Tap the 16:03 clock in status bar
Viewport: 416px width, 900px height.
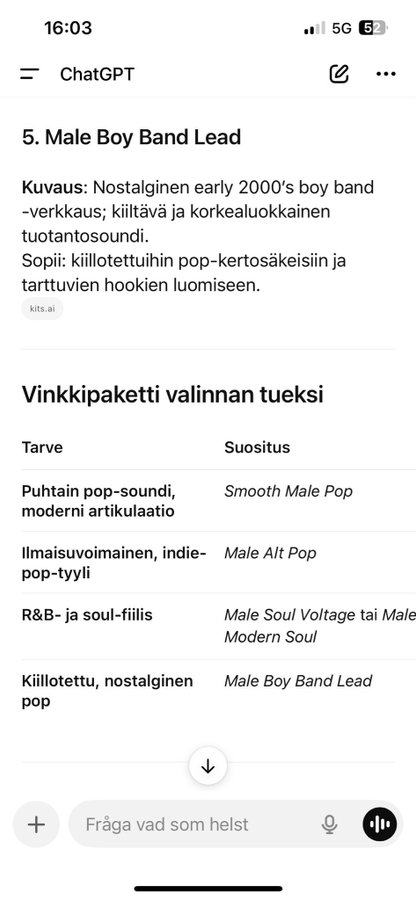[68, 28]
